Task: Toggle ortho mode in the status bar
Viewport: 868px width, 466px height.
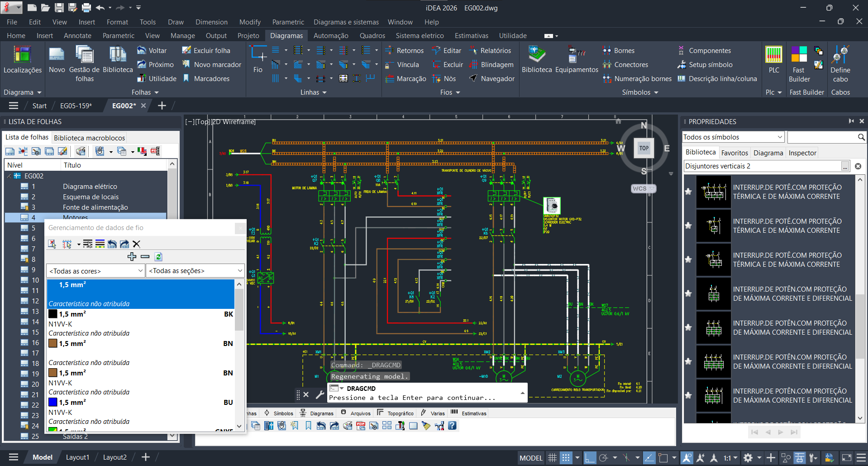Action: point(590,457)
